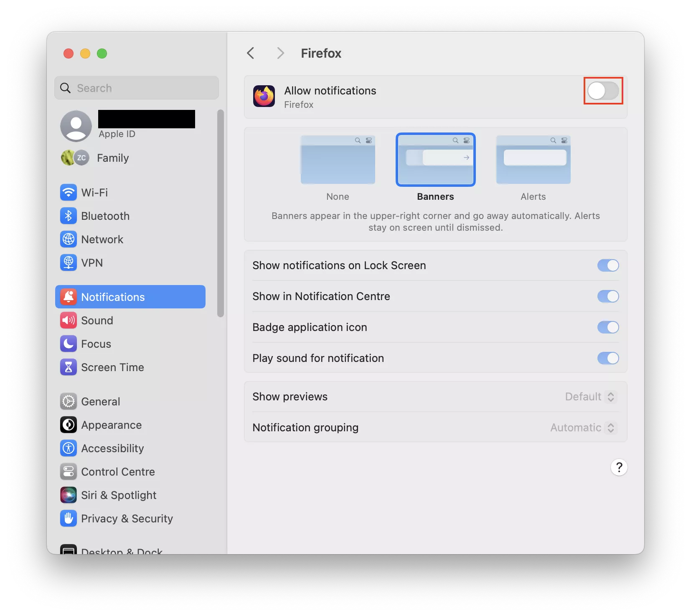Go back using the left chevron
The width and height of the screenshot is (691, 616).
251,53
